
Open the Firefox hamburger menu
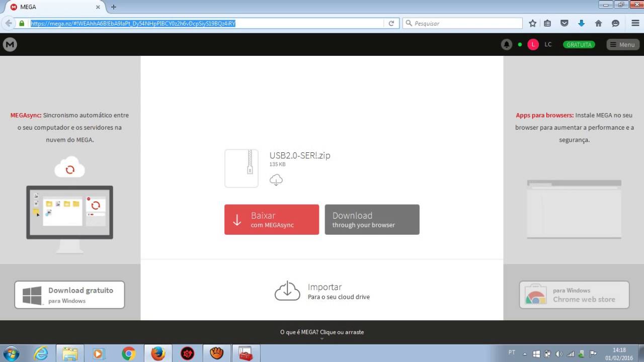[635, 23]
